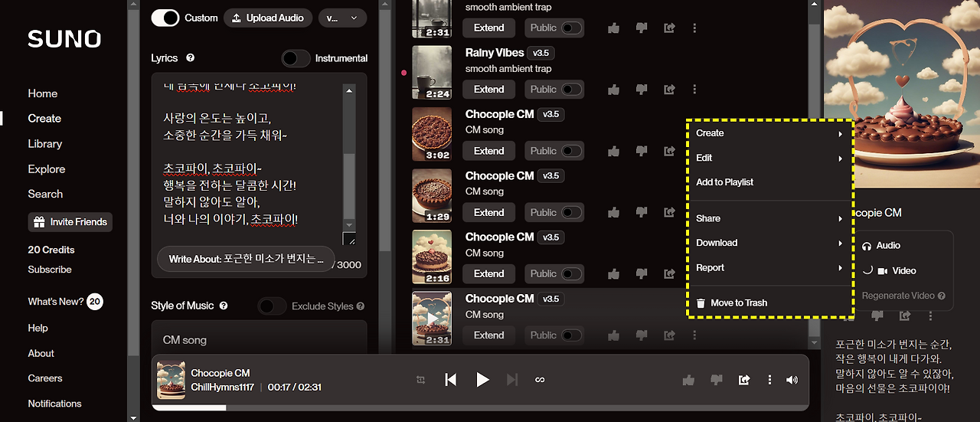Click the Upload Audio button
The image size is (980, 422).
pos(268,18)
